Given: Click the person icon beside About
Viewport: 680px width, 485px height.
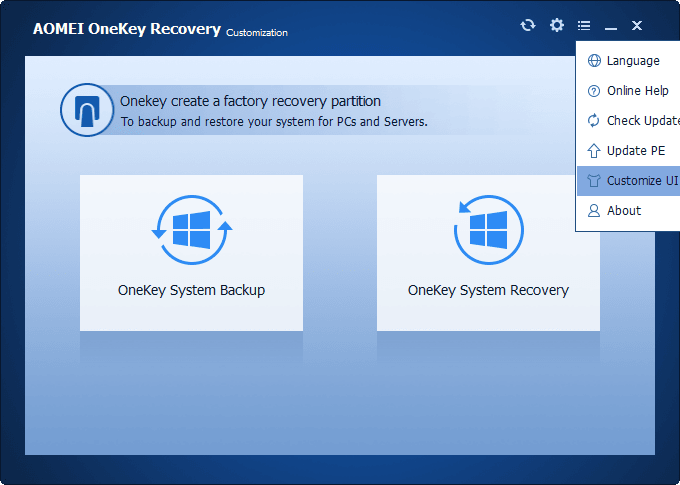Looking at the screenshot, I should click(x=594, y=211).
